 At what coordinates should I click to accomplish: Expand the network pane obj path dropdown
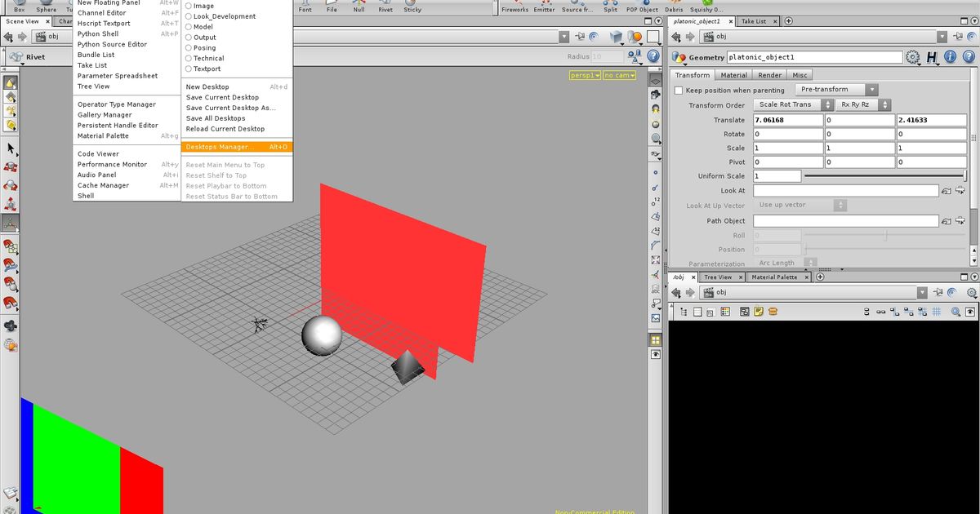click(x=922, y=292)
